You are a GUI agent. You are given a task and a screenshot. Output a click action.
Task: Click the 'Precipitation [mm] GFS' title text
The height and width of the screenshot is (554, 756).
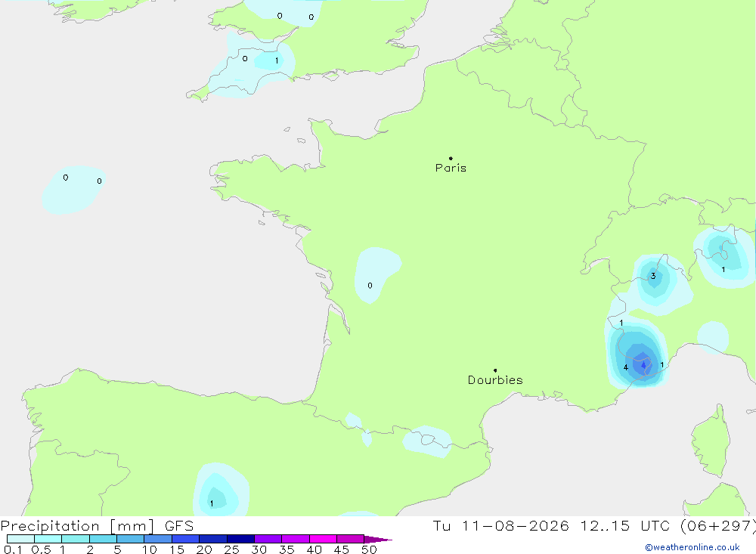[x=97, y=525]
